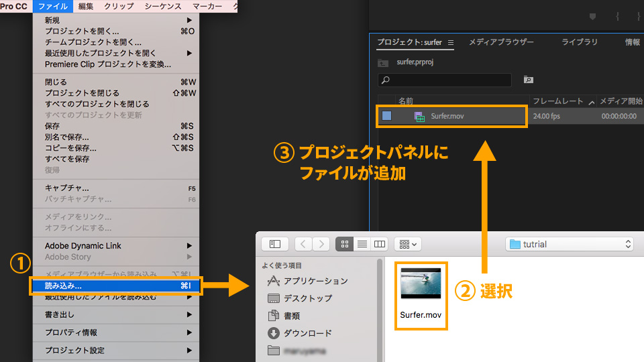The width and height of the screenshot is (644, 362).
Task: Sort by メディア開始 column header
Action: click(x=621, y=101)
